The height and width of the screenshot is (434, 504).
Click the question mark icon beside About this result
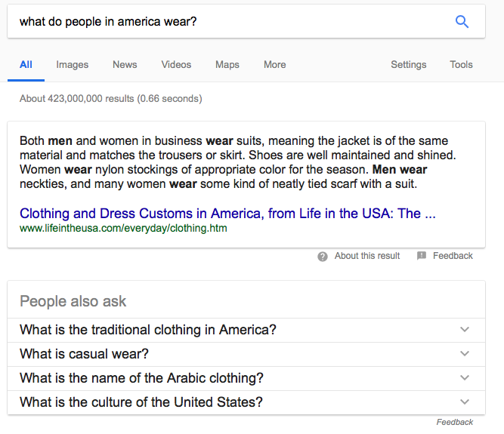pos(323,256)
